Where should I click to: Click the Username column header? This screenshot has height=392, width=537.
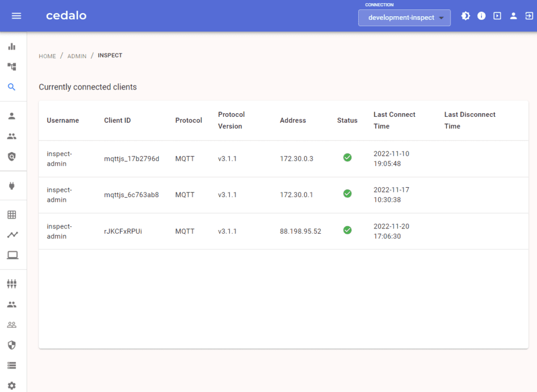point(63,121)
